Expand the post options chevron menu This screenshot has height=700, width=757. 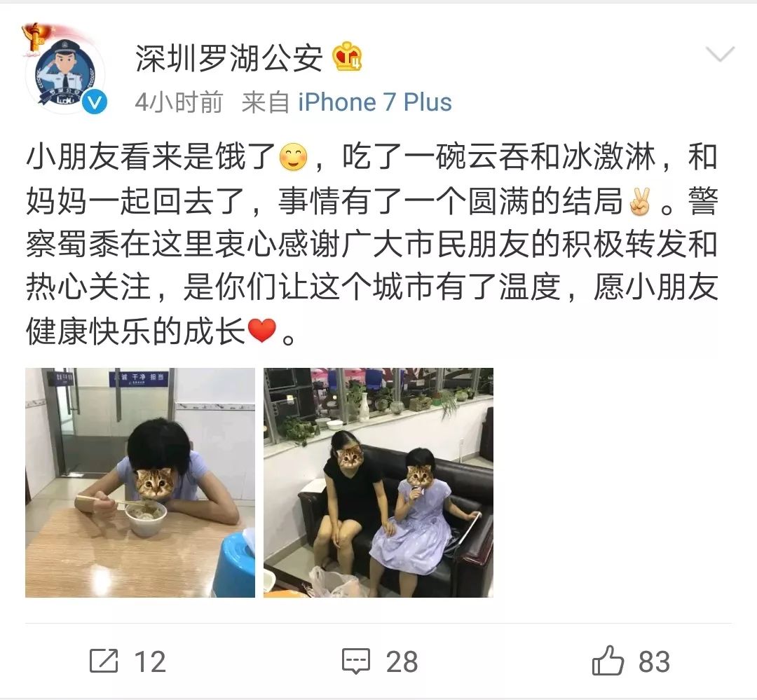[x=719, y=54]
